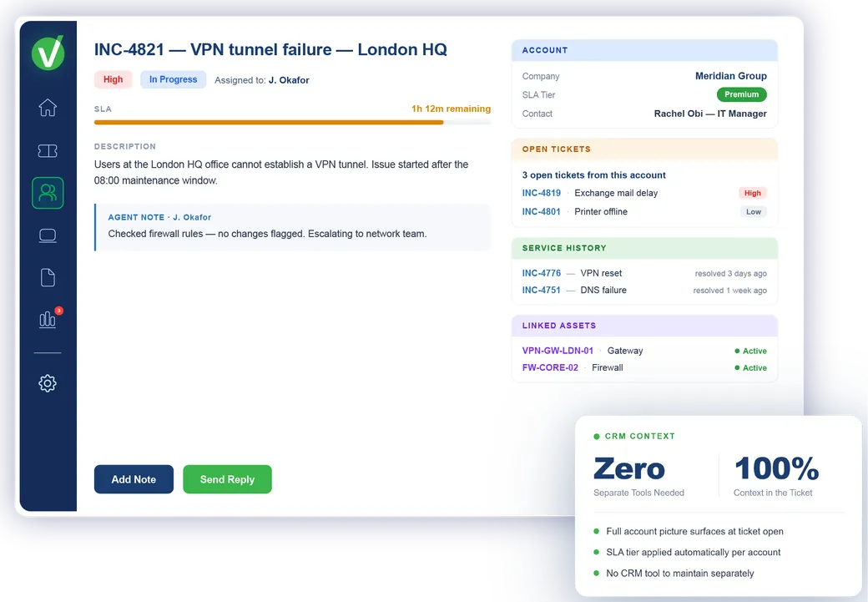Open the Assets laptop icon in sidebar
The height and width of the screenshot is (602, 868).
(48, 236)
